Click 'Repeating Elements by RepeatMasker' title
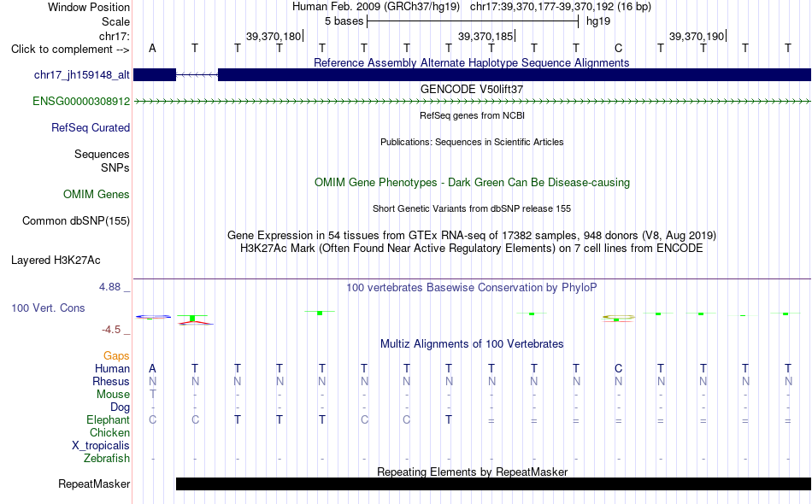 [472, 472]
